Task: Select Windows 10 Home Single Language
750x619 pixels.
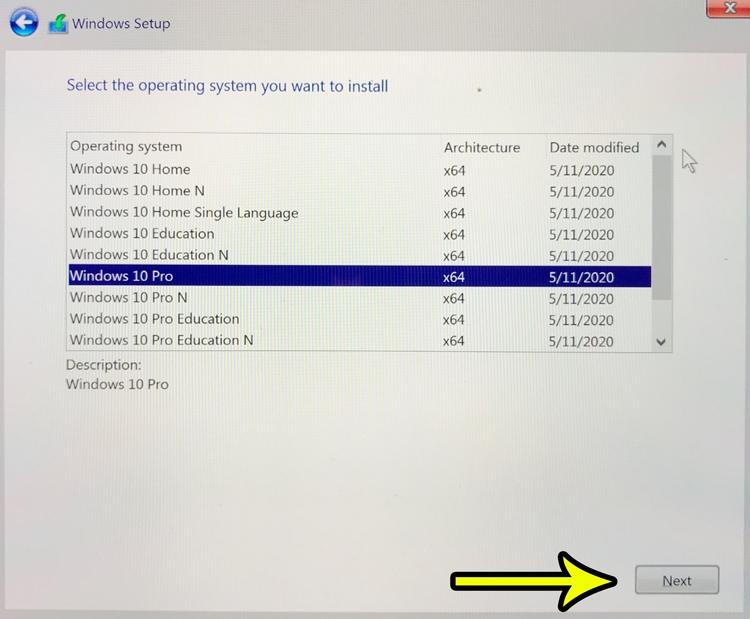Action: point(360,212)
